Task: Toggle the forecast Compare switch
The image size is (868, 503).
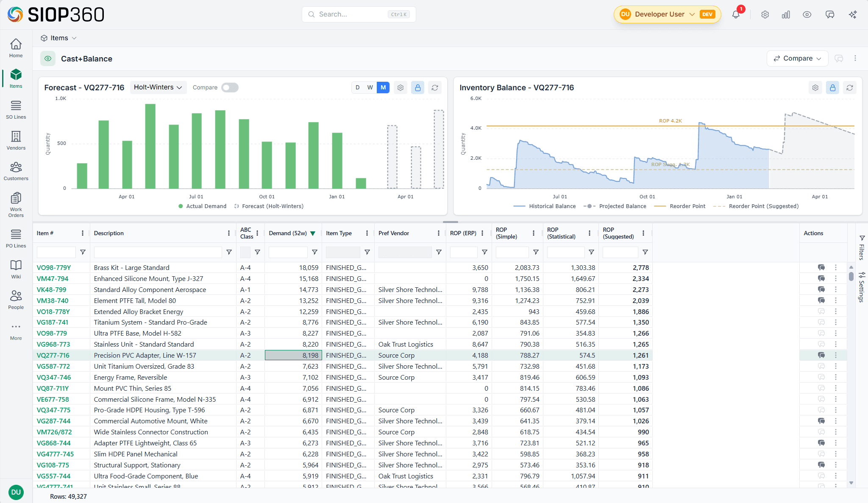Action: [x=230, y=87]
